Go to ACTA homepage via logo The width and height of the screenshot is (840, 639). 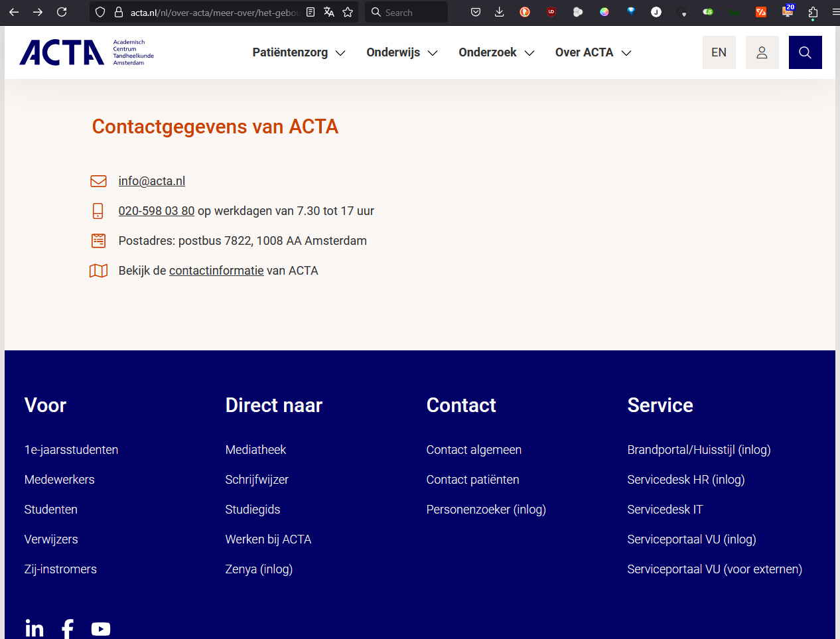coord(86,52)
